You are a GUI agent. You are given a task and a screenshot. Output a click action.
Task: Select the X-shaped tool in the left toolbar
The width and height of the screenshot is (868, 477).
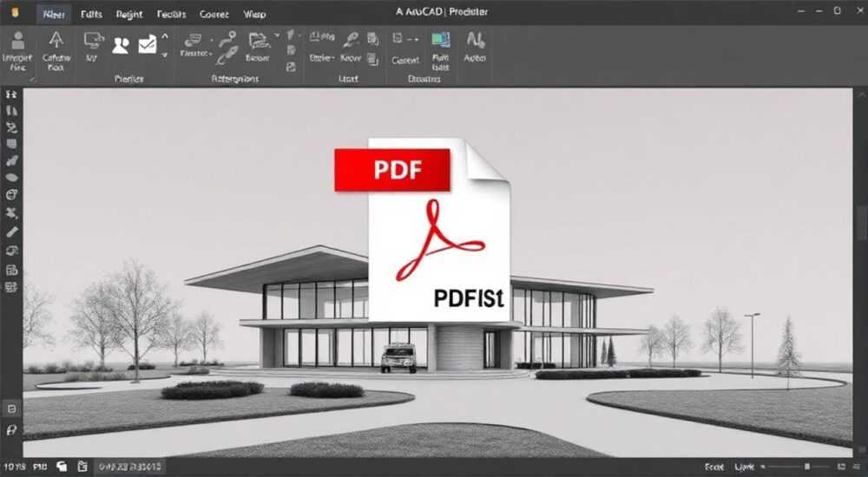pos(11,213)
